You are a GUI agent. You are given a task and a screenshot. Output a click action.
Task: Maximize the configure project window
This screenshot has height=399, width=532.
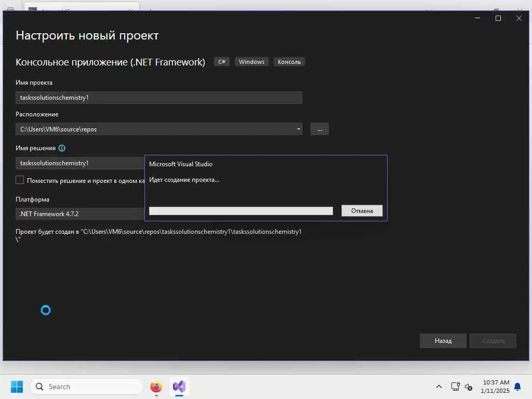pos(498,18)
